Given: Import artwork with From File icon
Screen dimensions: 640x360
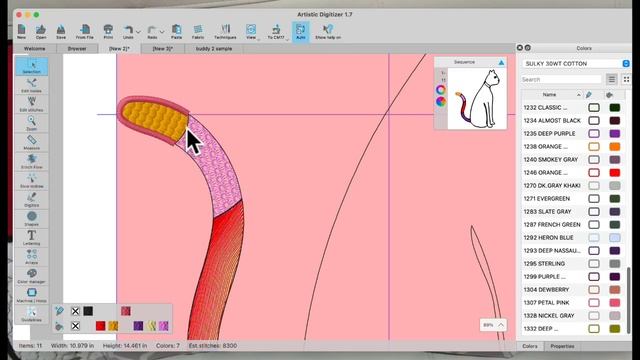Looking at the screenshot, I should point(84,31).
